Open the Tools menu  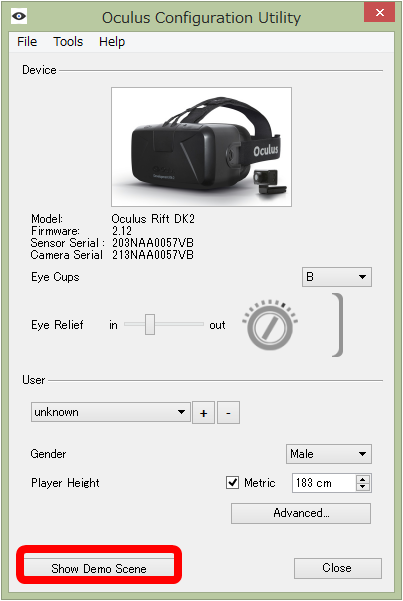pyautogui.click(x=68, y=41)
